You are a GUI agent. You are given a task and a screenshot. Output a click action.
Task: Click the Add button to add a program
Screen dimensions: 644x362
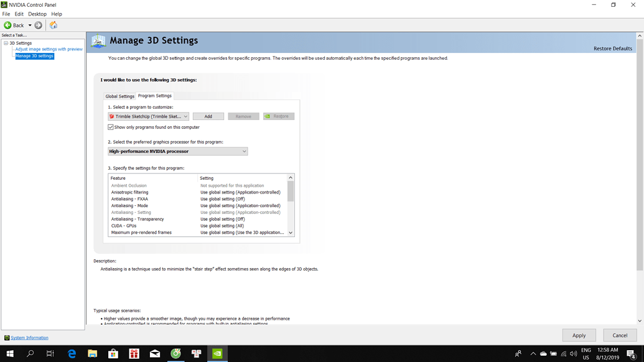(208, 116)
